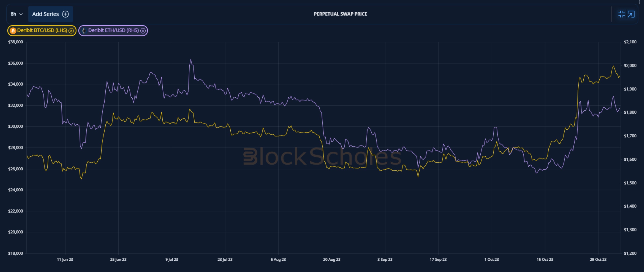Toggle the Deribit ETH/USD (RHS) series label
644x272 pixels.
113,30
